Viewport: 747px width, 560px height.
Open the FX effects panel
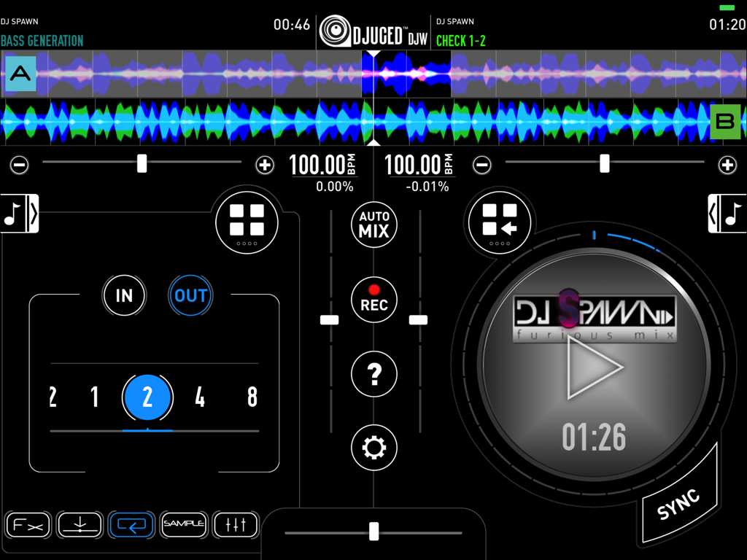point(28,525)
